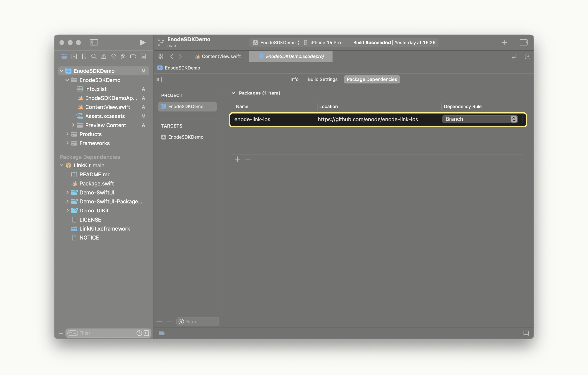The image size is (588, 375).
Task: Expand the Products folder
Action: click(x=67, y=134)
